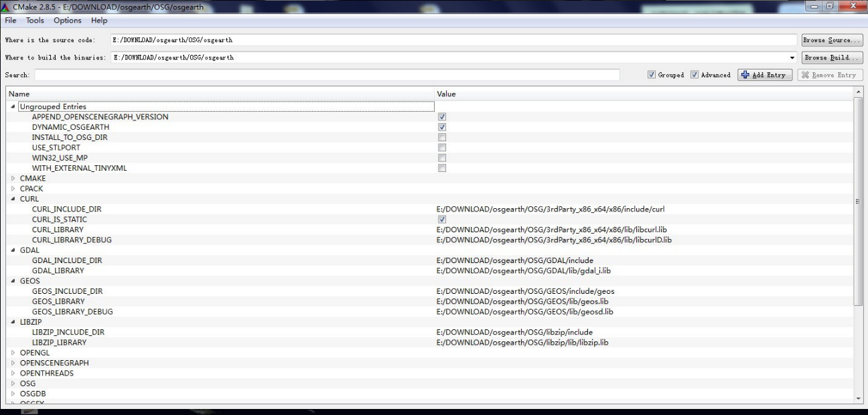Select the CURL_INCLUDE_DIR entry
The height and width of the screenshot is (415, 868).
coord(67,210)
